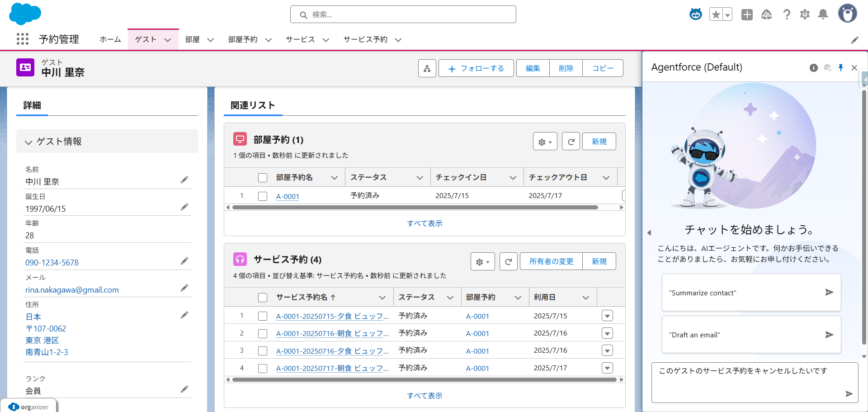Collapse the ゲスト情報 section

[x=28, y=141]
